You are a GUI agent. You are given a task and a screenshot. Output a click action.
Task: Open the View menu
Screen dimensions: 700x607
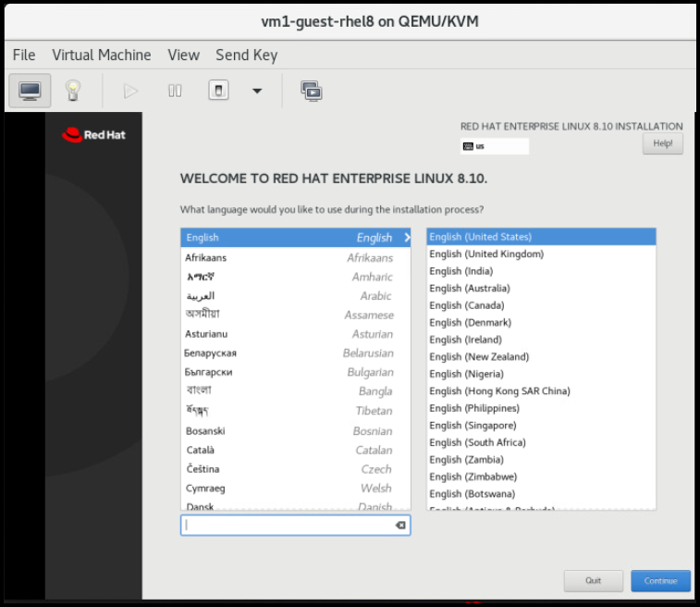(x=183, y=56)
